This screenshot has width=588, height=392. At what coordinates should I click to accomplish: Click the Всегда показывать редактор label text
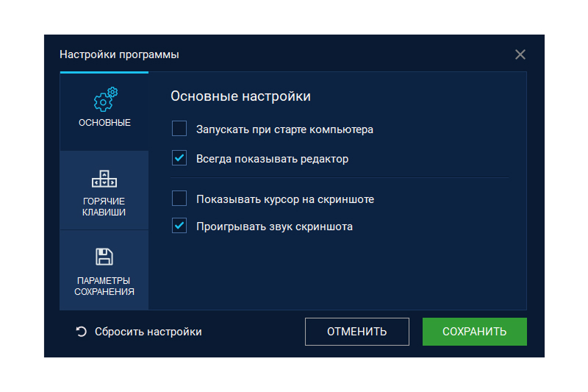coord(272,158)
